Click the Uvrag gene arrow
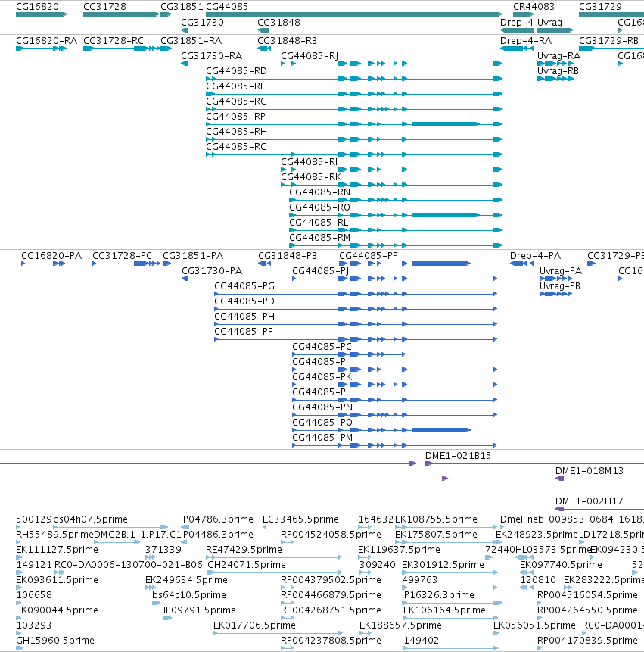Image resolution: width=644 pixels, height=652 pixels. [x=555, y=30]
